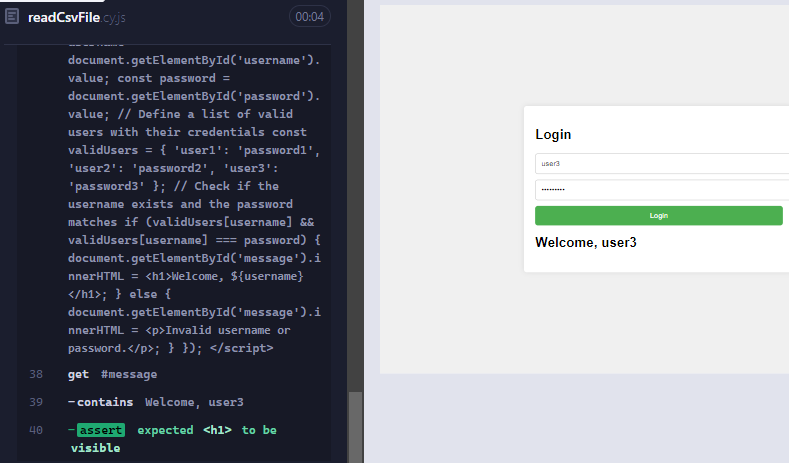Click the 00:04 test duration badge
789x463 pixels.
click(309, 17)
